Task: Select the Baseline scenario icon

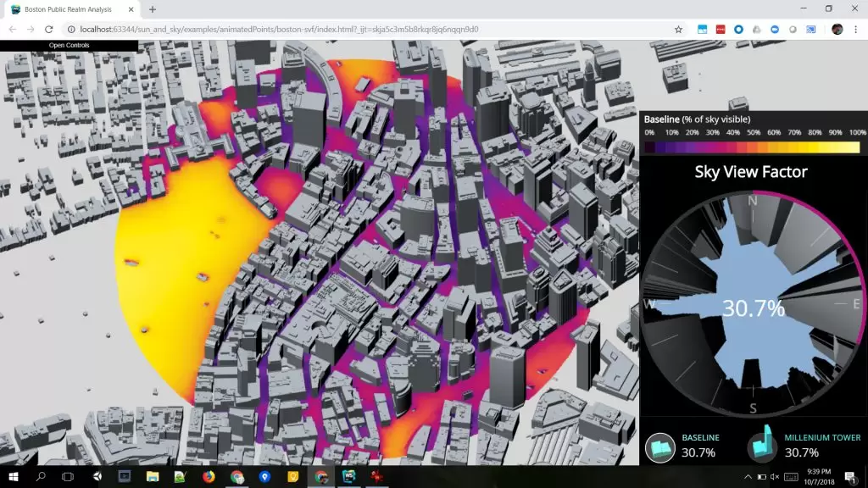Action: point(659,446)
